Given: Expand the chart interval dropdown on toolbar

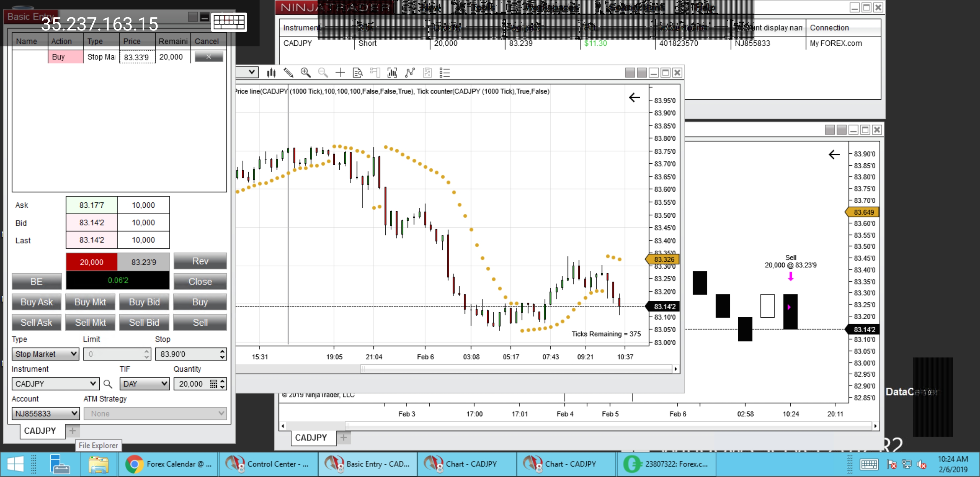Looking at the screenshot, I should pos(251,72).
